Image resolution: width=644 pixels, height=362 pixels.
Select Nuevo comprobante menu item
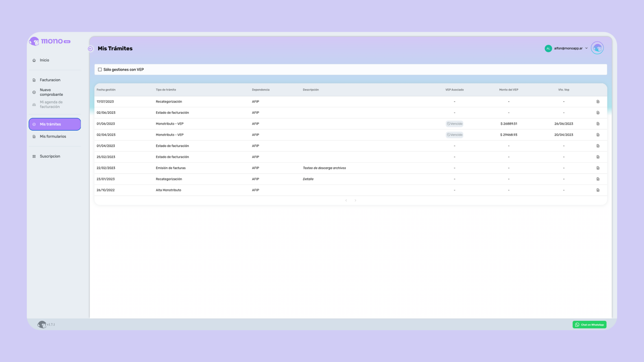pos(51,92)
